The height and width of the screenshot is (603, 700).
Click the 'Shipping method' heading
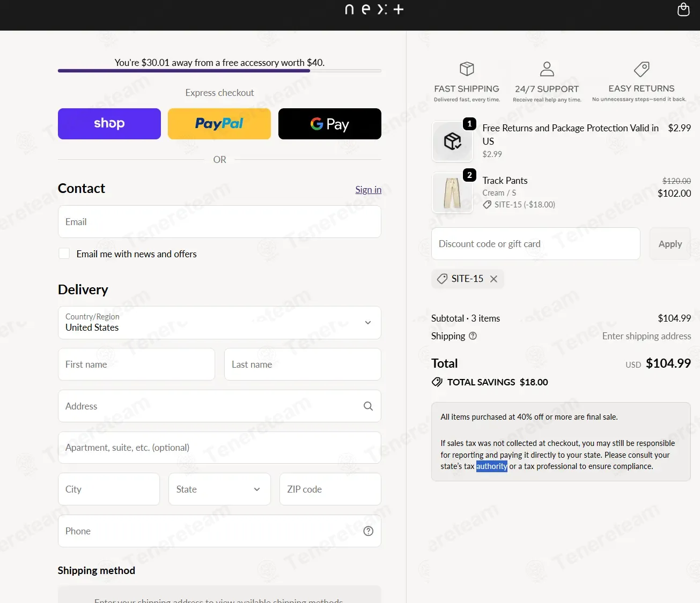(x=97, y=570)
